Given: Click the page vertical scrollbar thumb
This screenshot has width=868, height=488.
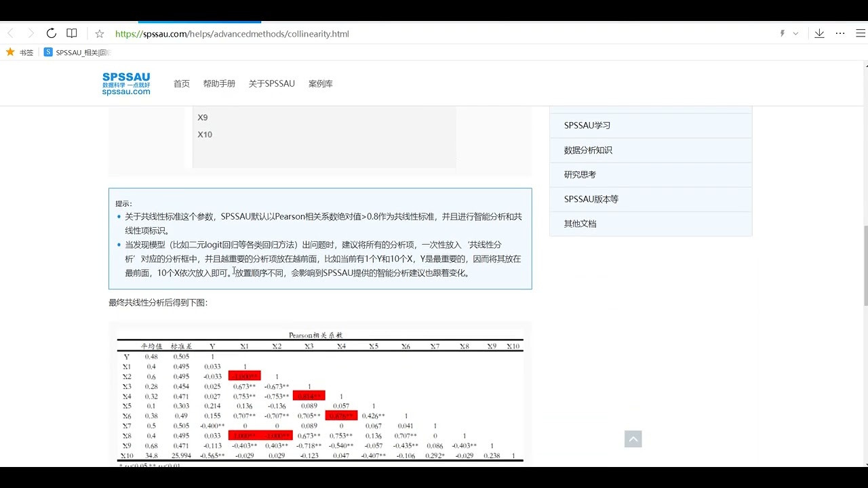Looking at the screenshot, I should tap(865, 266).
